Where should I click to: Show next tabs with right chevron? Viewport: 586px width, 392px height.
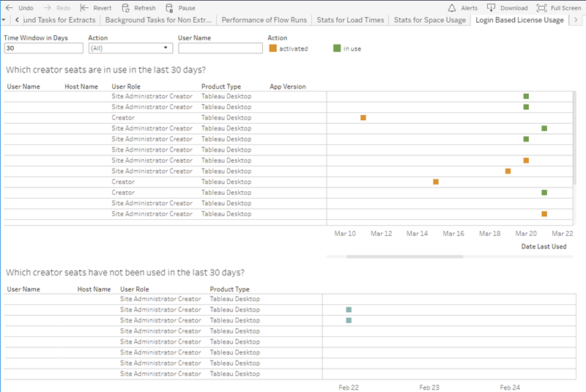click(x=576, y=20)
